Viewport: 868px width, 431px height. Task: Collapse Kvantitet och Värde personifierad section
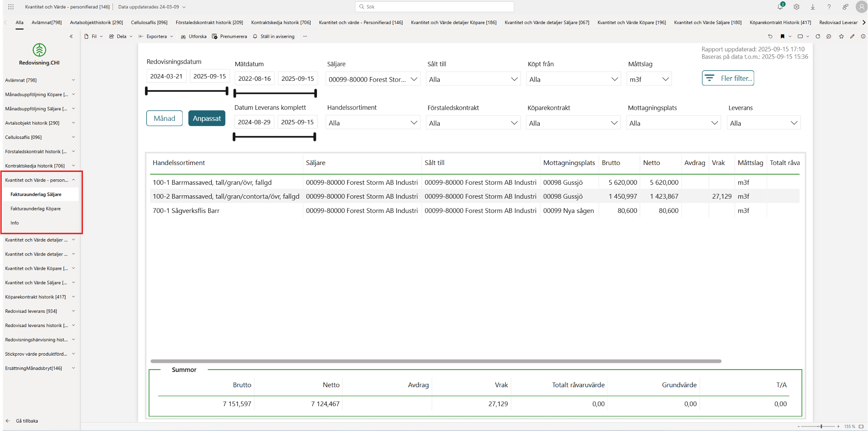[x=73, y=180]
